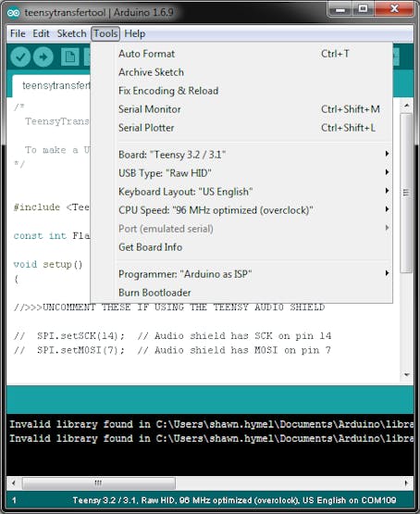The height and width of the screenshot is (514, 420).
Task: Click console horizontal scrollbar right arrow
Action: pyautogui.click(x=406, y=483)
